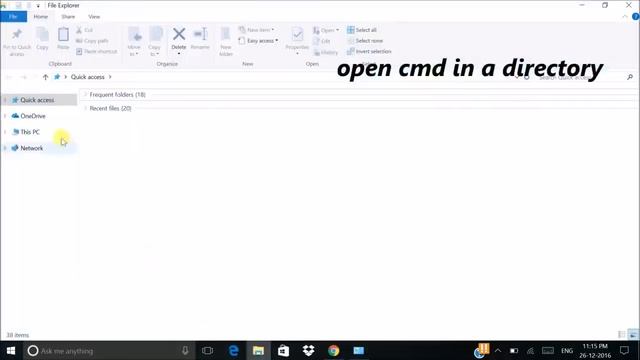
Task: Switch to details view button
Action: tap(622, 335)
